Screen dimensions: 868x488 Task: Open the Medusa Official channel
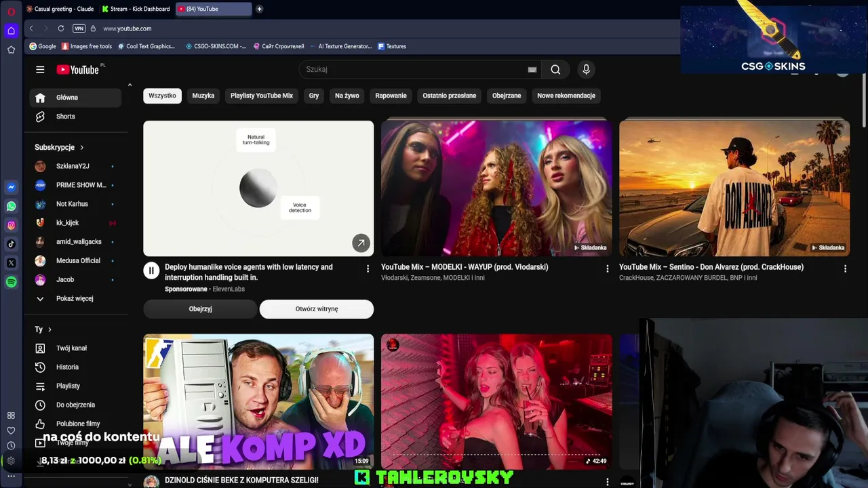coord(75,261)
